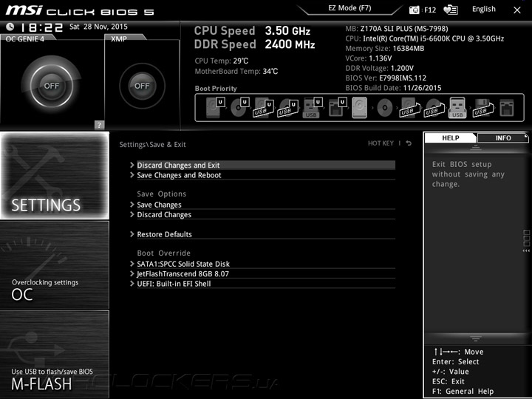
Task: Click the system time 18:22
Action: tap(42, 27)
